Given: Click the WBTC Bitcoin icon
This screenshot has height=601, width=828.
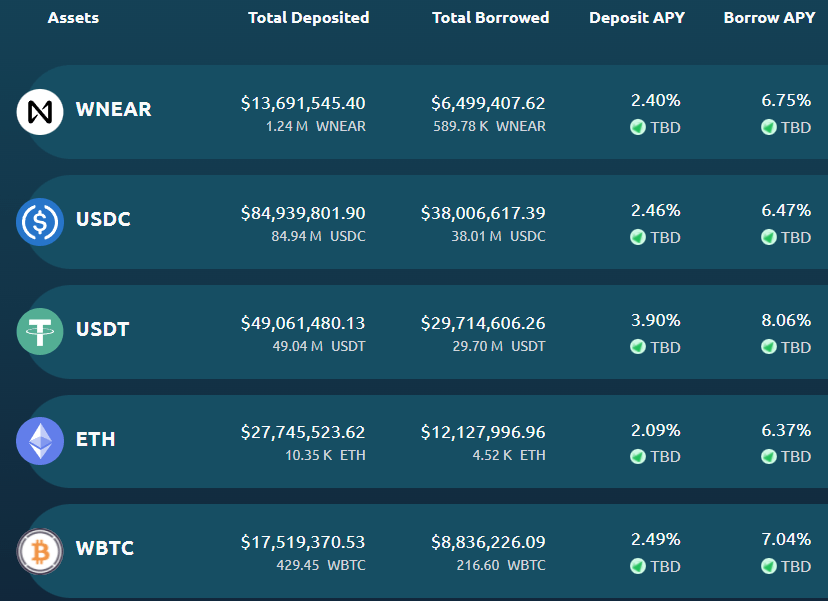Looking at the screenshot, I should click(x=40, y=551).
